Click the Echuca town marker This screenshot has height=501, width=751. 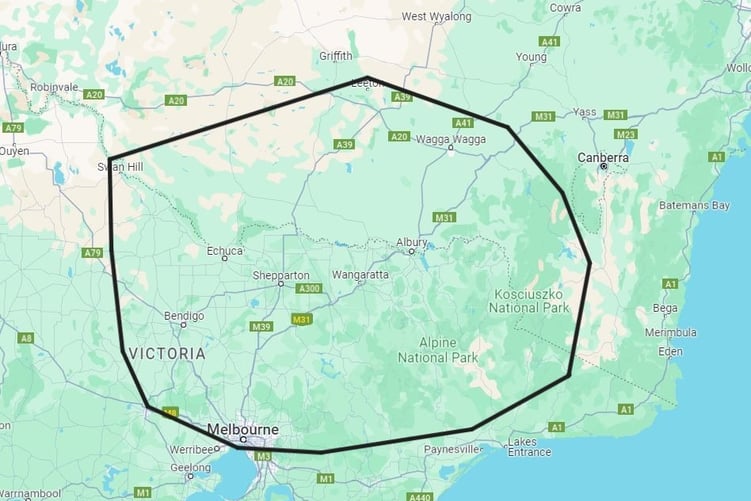pyautogui.click(x=224, y=259)
